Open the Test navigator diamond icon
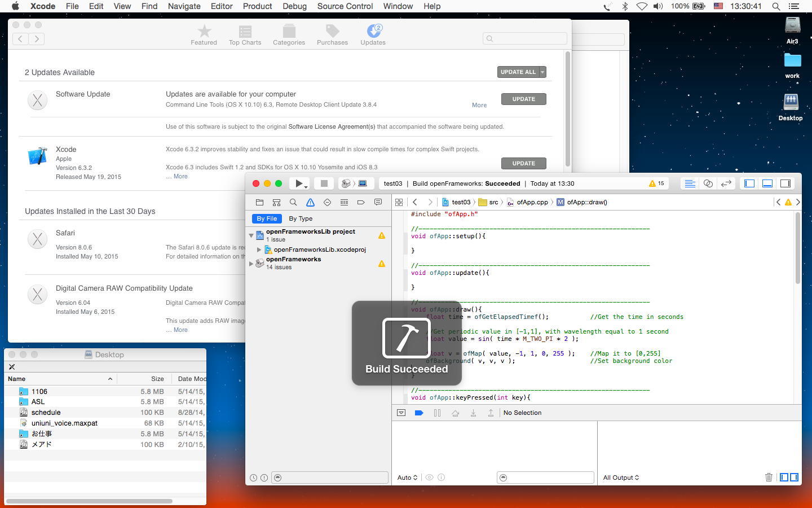The image size is (812, 508). pos(327,202)
